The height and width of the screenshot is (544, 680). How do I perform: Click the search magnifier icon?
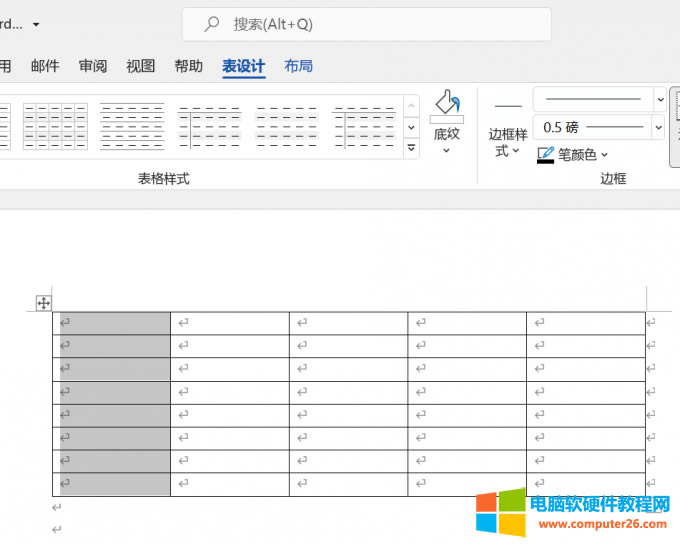coord(212,24)
